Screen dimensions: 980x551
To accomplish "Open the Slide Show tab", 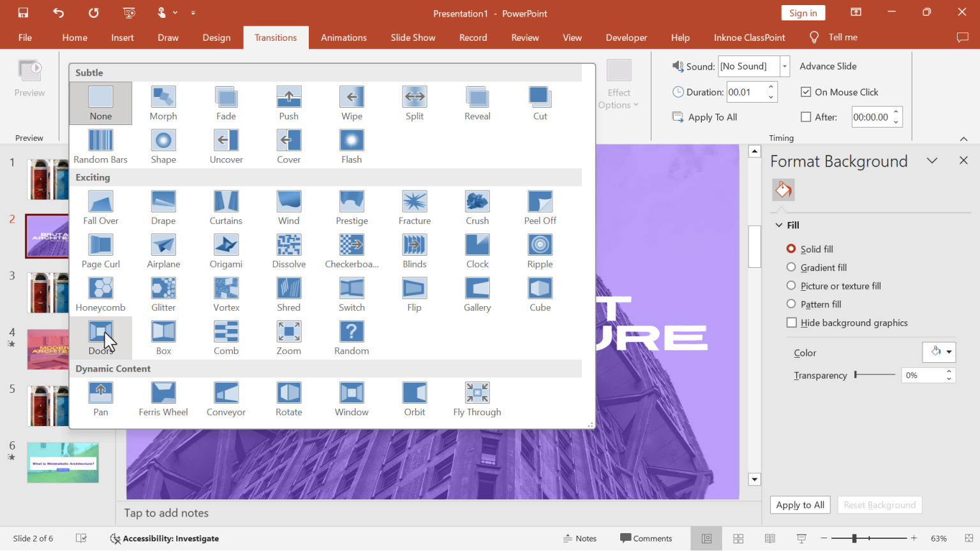I will tap(412, 37).
